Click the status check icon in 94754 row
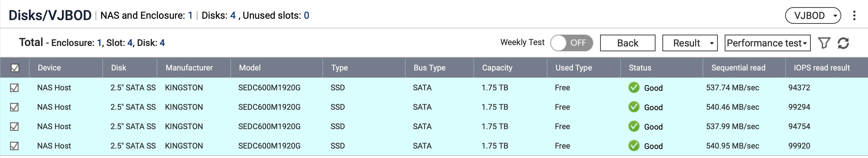Image resolution: width=868 pixels, height=158 pixels. [634, 126]
